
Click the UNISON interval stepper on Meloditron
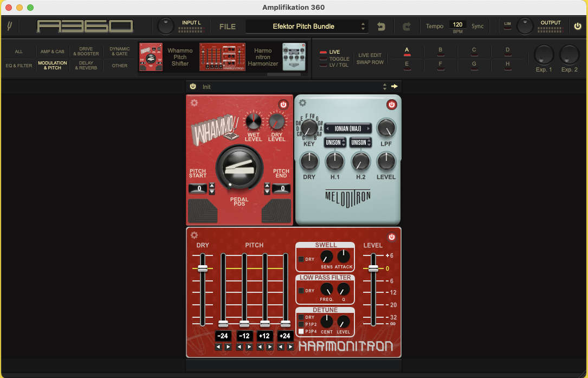[335, 142]
